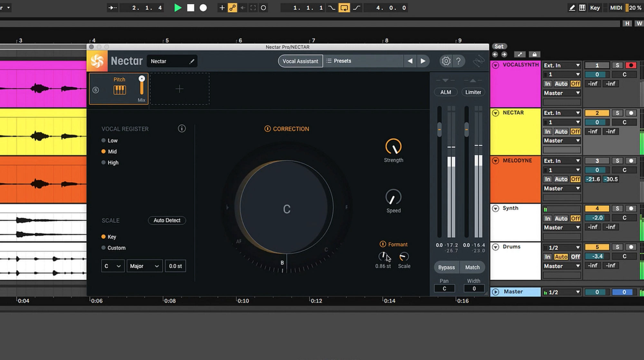644x360 pixels.
Task: Open Nectar help question mark
Action: [459, 61]
